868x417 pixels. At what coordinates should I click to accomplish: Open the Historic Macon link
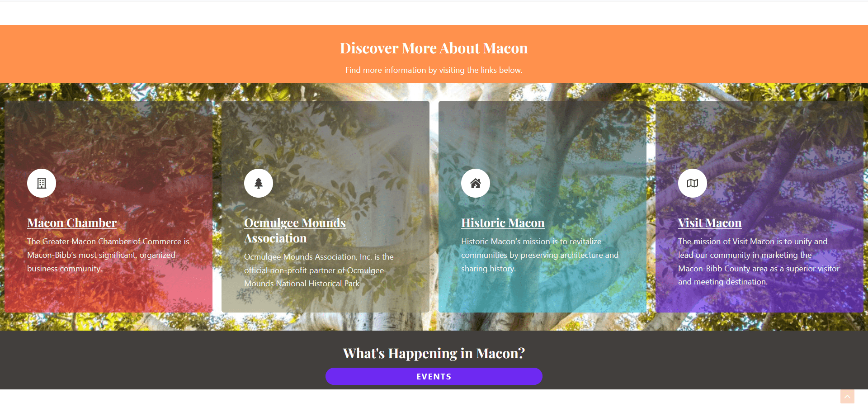coord(503,223)
